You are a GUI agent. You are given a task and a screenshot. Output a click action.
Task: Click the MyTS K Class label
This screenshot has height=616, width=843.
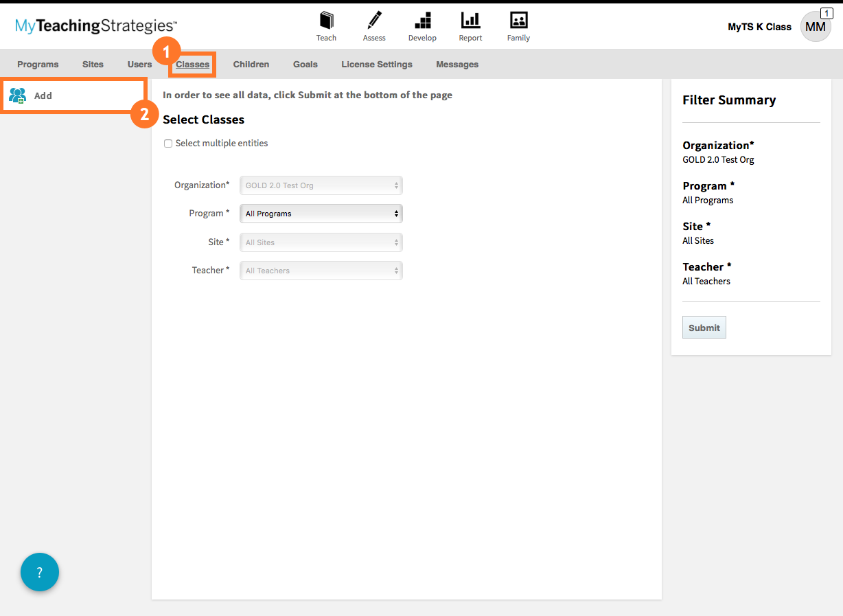pyautogui.click(x=759, y=27)
